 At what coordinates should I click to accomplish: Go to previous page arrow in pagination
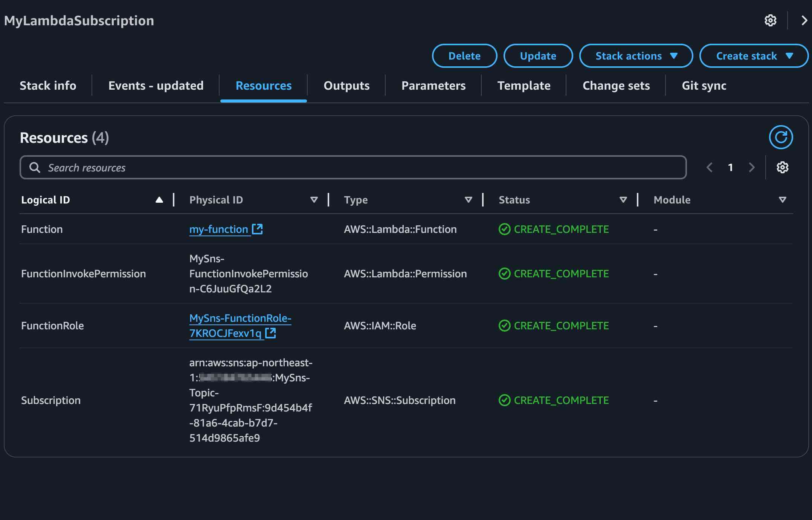point(710,167)
